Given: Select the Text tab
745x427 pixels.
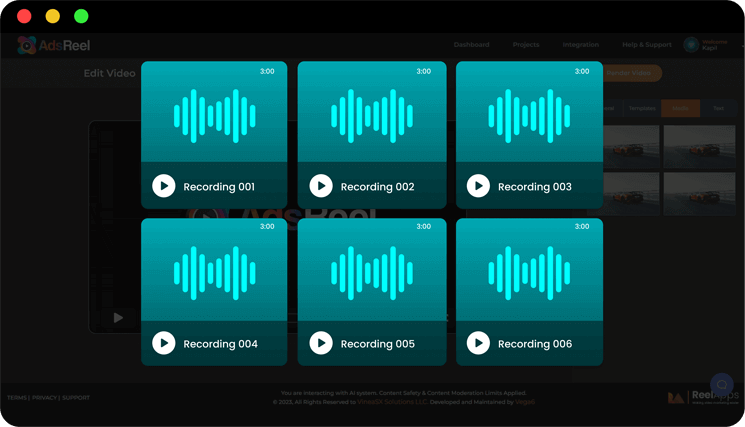Looking at the screenshot, I should [x=718, y=108].
